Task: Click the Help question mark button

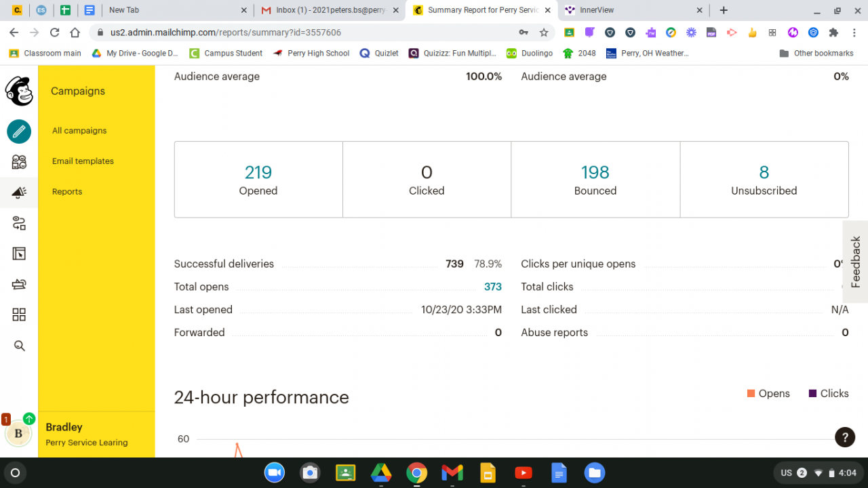Action: coord(844,437)
